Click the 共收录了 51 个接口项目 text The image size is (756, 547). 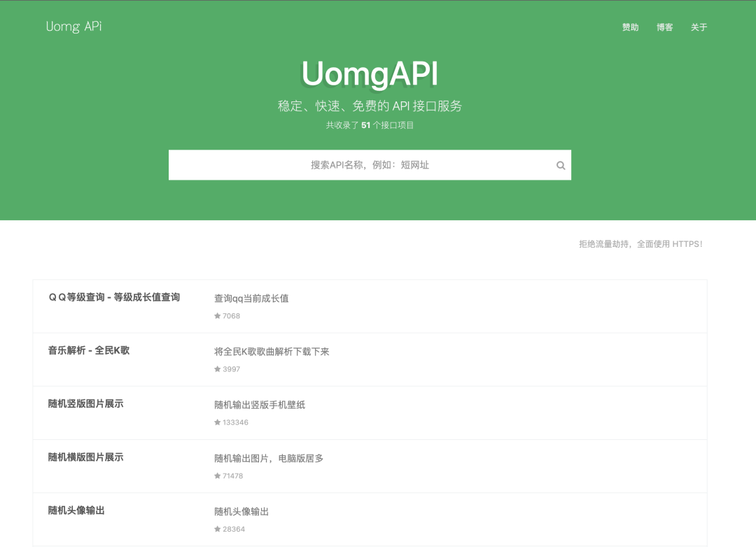(370, 125)
